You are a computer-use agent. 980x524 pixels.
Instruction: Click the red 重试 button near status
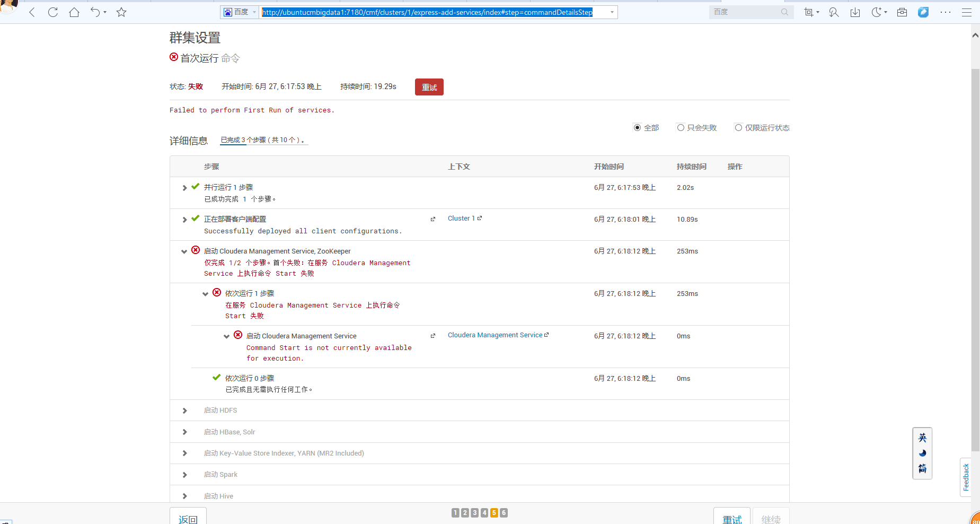[x=429, y=87]
